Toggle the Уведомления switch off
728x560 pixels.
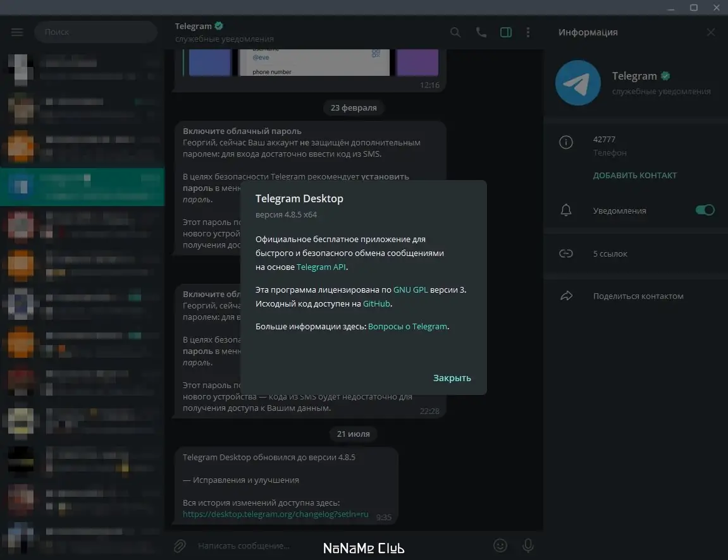coord(705,210)
